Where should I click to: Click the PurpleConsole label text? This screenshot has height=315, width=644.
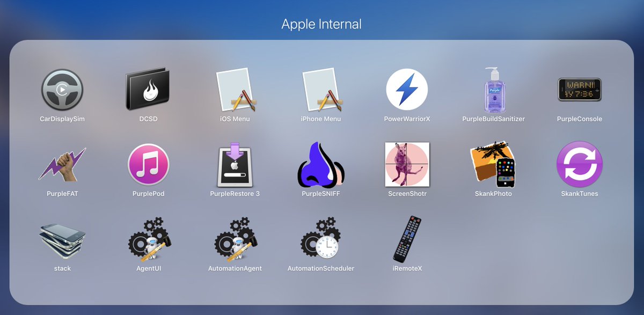pos(580,119)
